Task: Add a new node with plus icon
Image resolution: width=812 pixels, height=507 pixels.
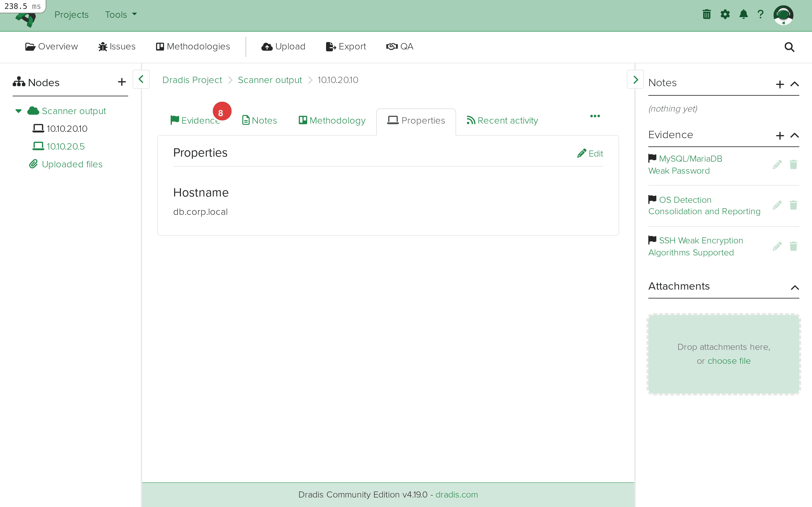Action: [122, 82]
